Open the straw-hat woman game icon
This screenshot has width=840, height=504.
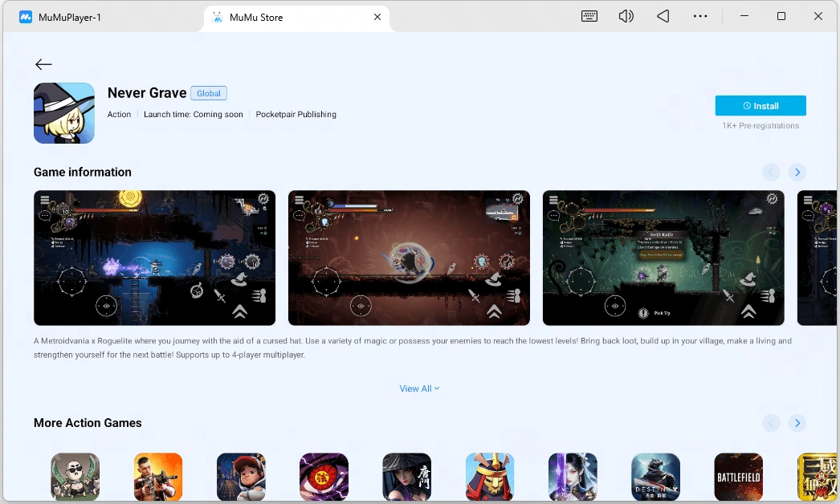(x=407, y=477)
